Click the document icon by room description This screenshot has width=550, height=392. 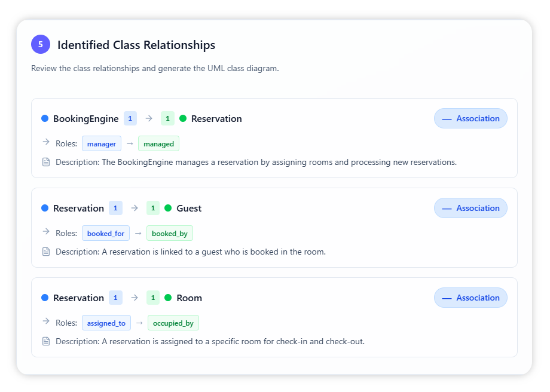(x=46, y=341)
